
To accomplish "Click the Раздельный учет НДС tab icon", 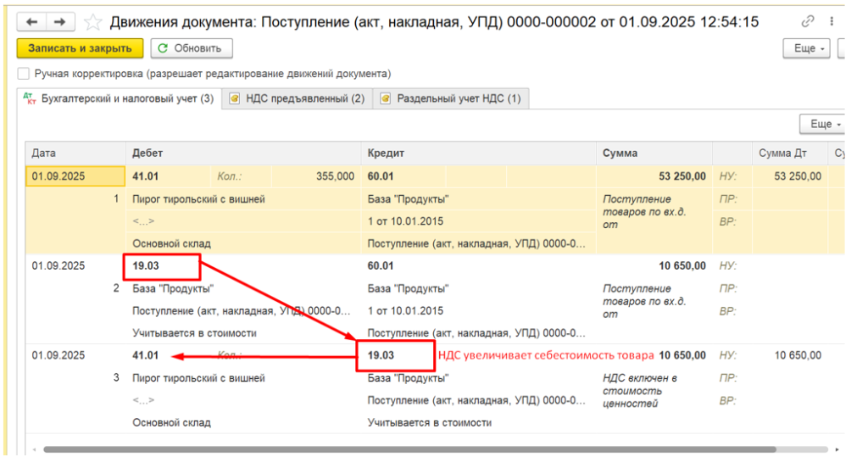I will (x=386, y=99).
